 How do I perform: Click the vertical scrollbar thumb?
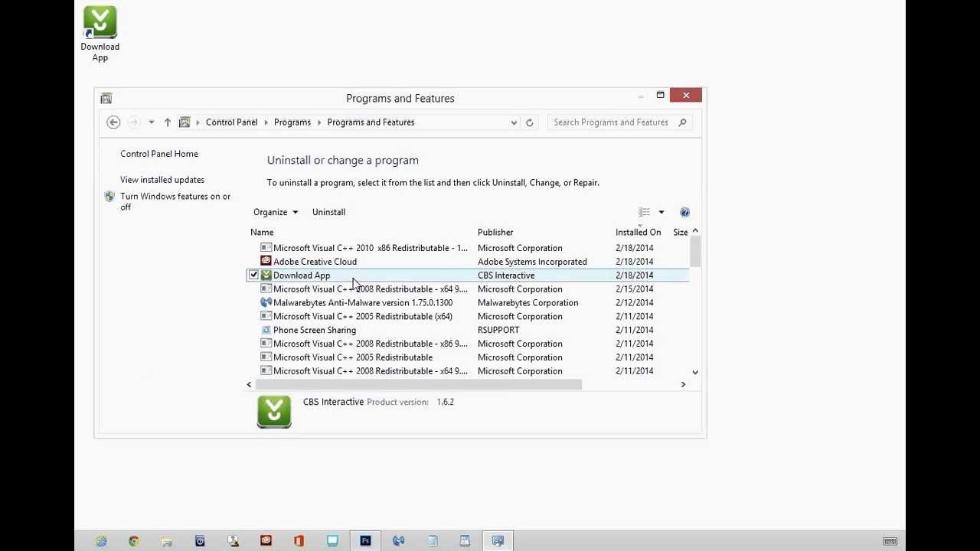[x=695, y=252]
